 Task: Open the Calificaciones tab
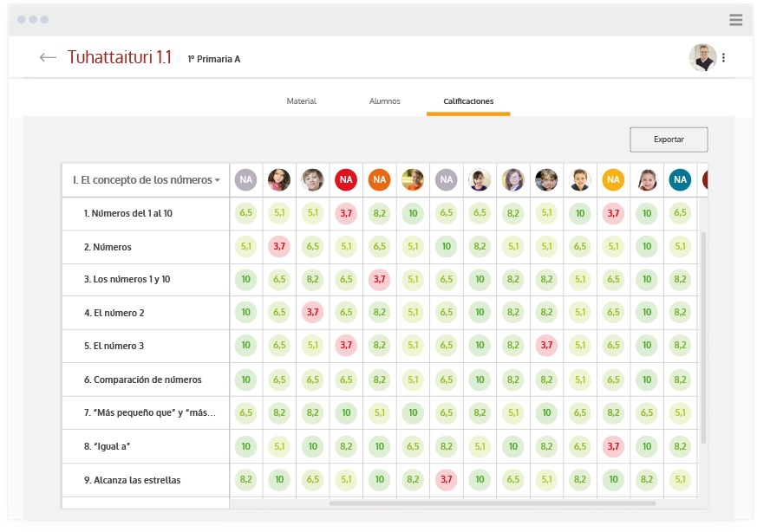pos(468,101)
